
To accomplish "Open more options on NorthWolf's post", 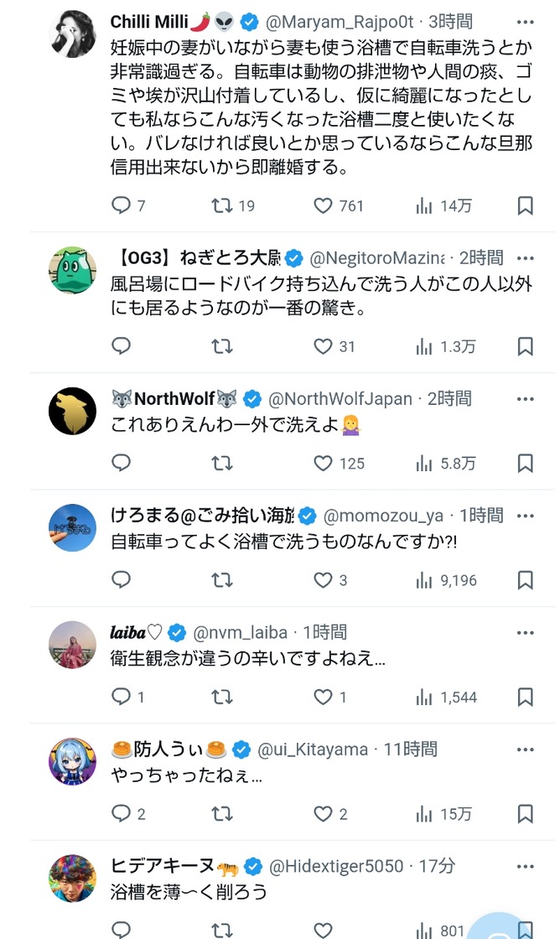I will tap(525, 398).
